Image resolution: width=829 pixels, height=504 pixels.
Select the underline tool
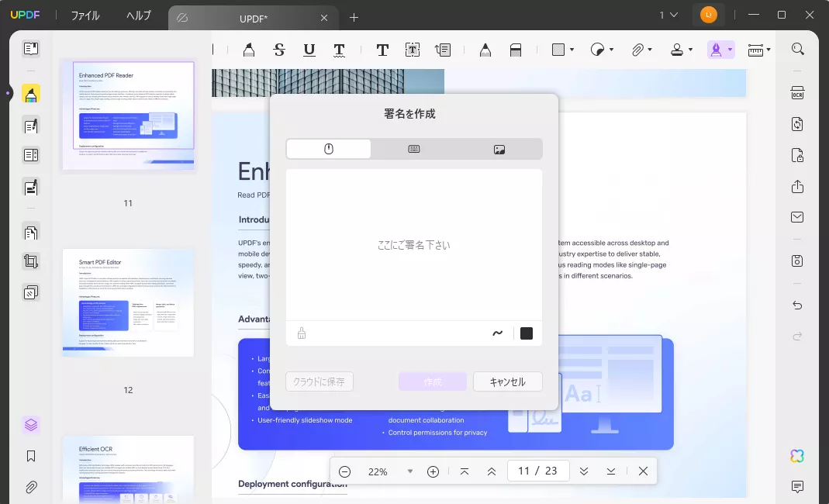coord(309,50)
